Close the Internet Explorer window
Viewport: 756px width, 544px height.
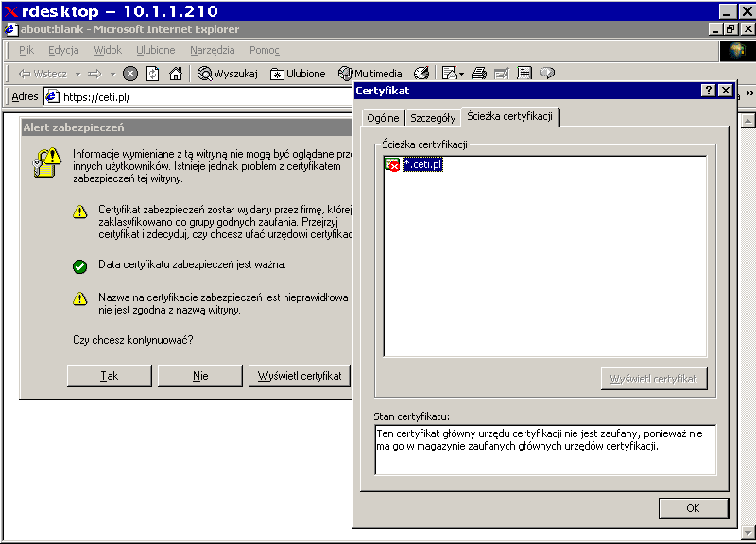coord(747,29)
